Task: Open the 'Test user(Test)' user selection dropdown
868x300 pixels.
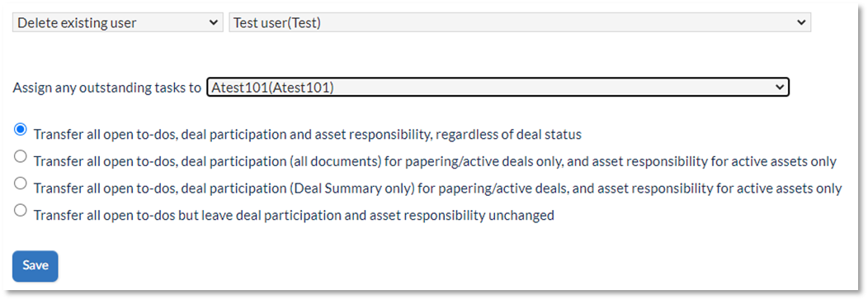Action: point(520,23)
